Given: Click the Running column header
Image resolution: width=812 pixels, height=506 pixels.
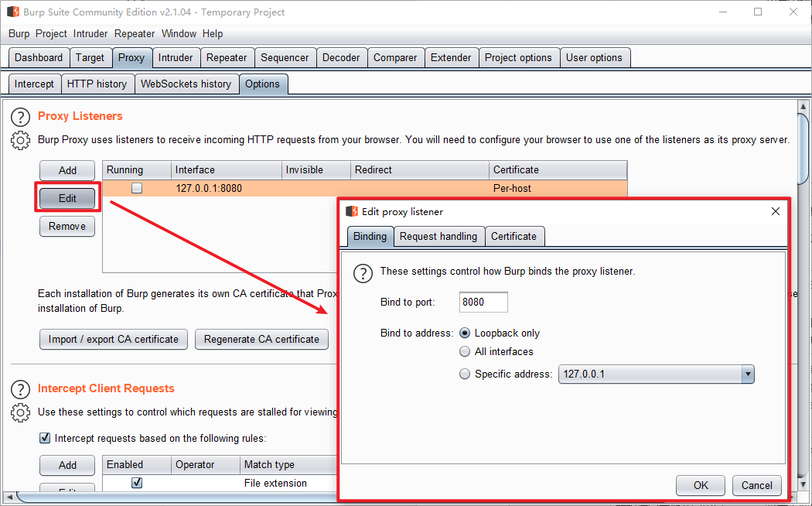Looking at the screenshot, I should point(137,170).
